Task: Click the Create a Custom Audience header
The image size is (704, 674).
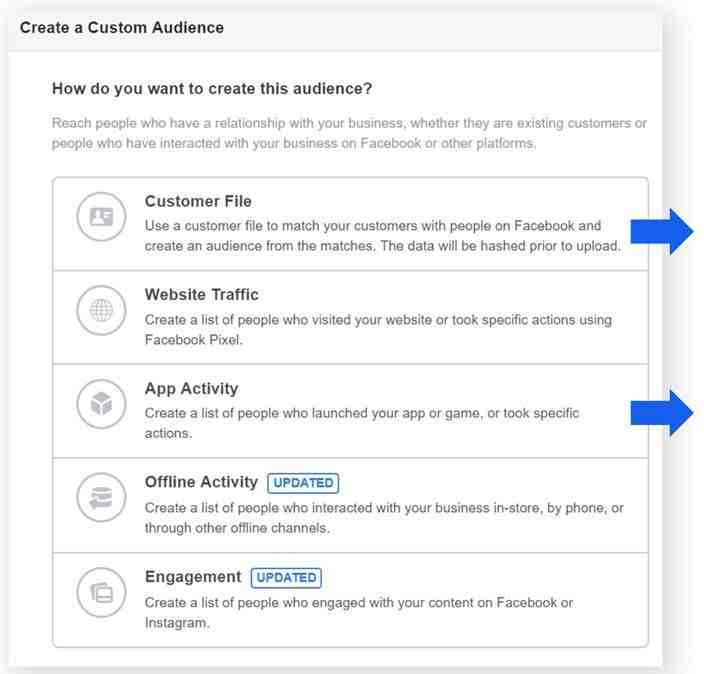Action: 122,28
